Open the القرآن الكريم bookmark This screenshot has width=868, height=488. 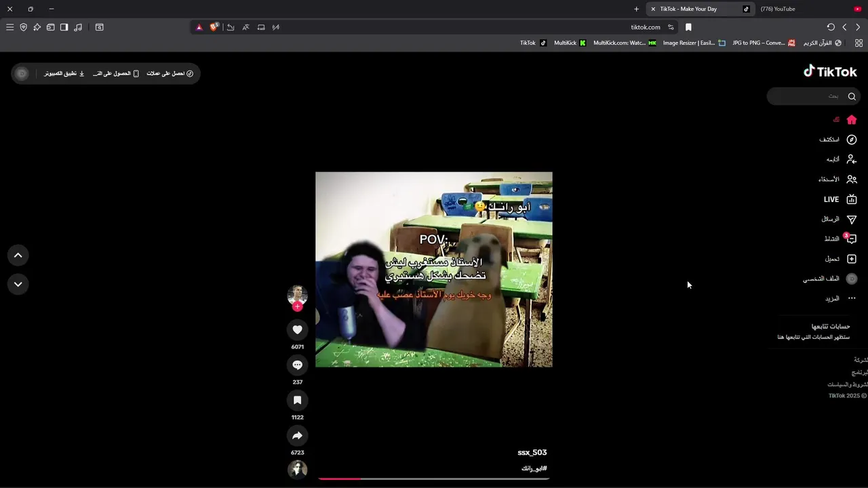tap(823, 43)
